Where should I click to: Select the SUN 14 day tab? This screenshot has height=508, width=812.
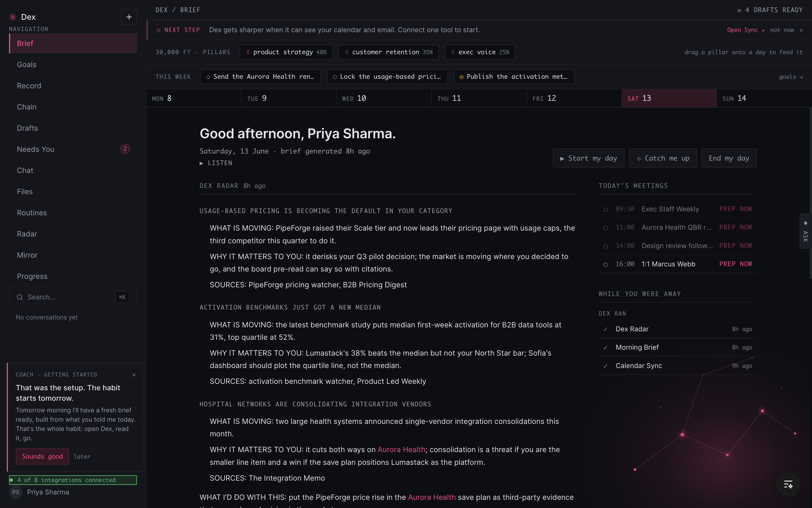point(764,98)
